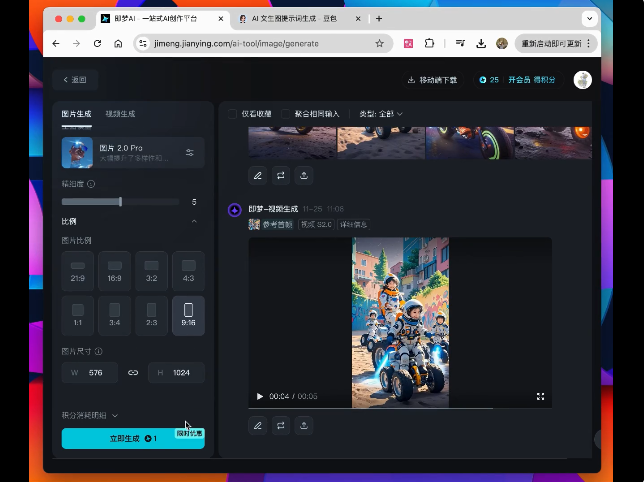The image size is (644, 482).
Task: Play the generated video
Action: (260, 396)
